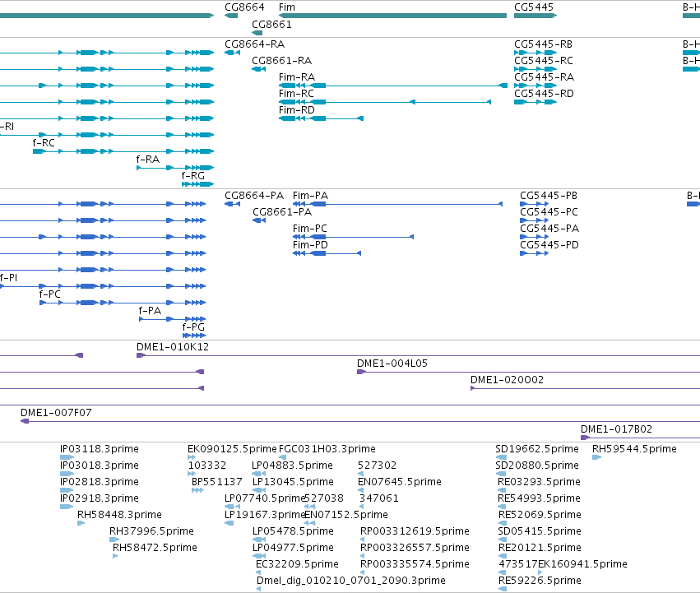Screen dimensions: 700x593
Task: Select transcript CG5445-RB
Action: click(544, 44)
